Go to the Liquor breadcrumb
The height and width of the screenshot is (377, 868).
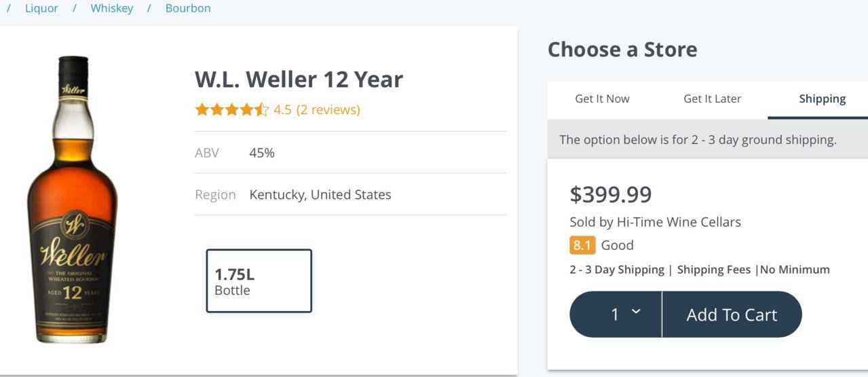coord(41,8)
